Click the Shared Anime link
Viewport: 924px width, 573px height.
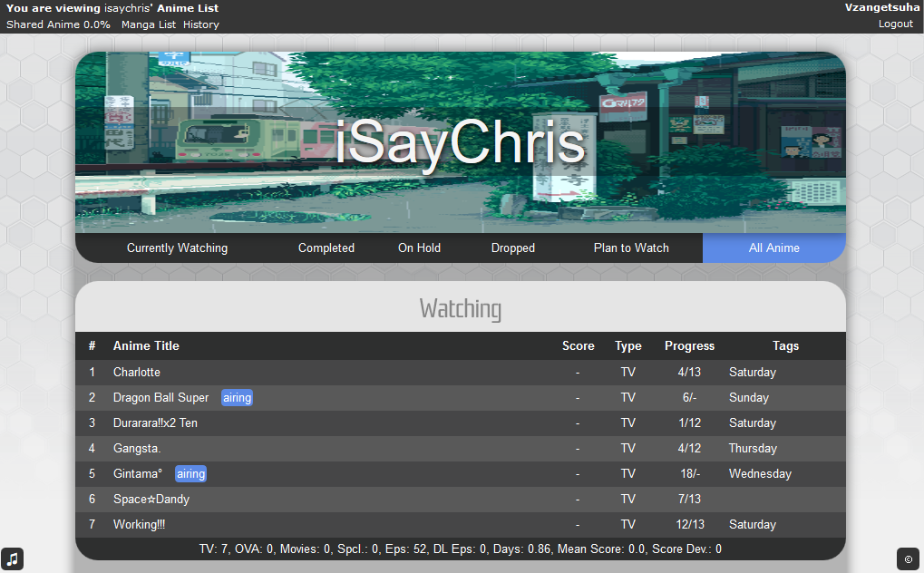pos(58,24)
